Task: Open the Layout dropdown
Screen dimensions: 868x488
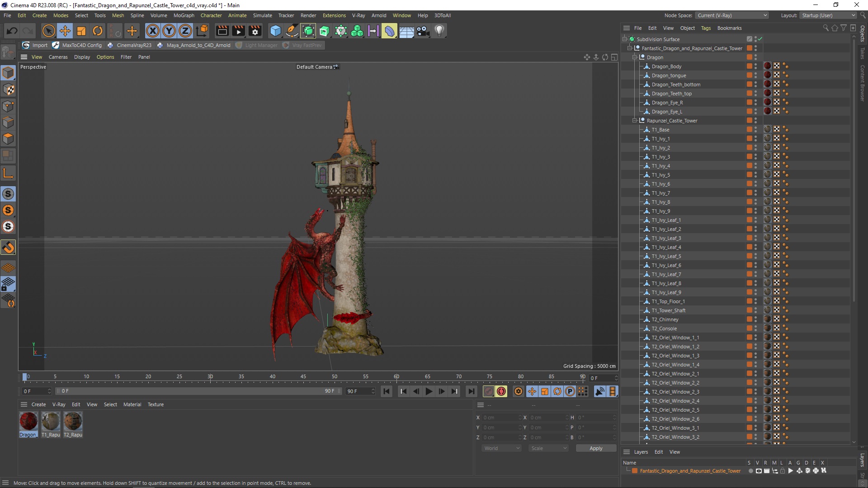Action: point(828,15)
